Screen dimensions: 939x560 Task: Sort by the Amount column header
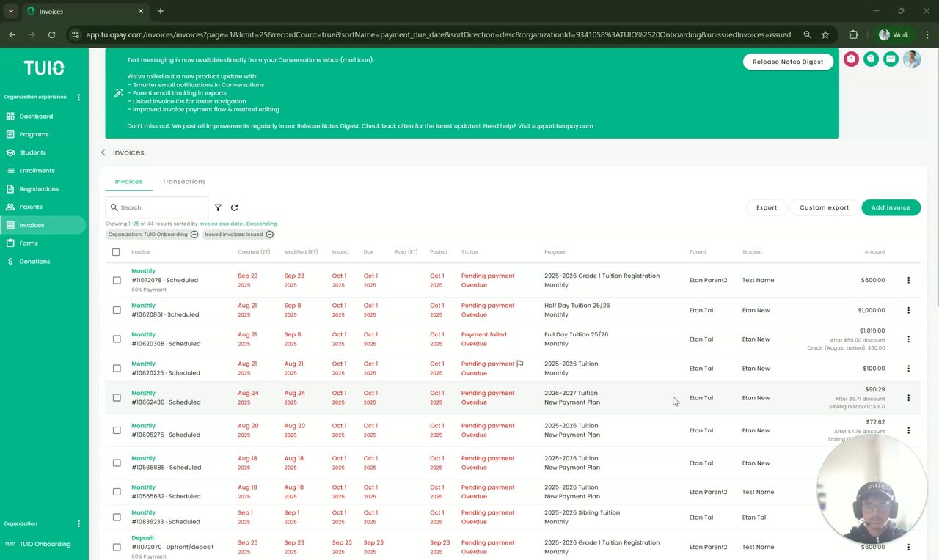874,252
